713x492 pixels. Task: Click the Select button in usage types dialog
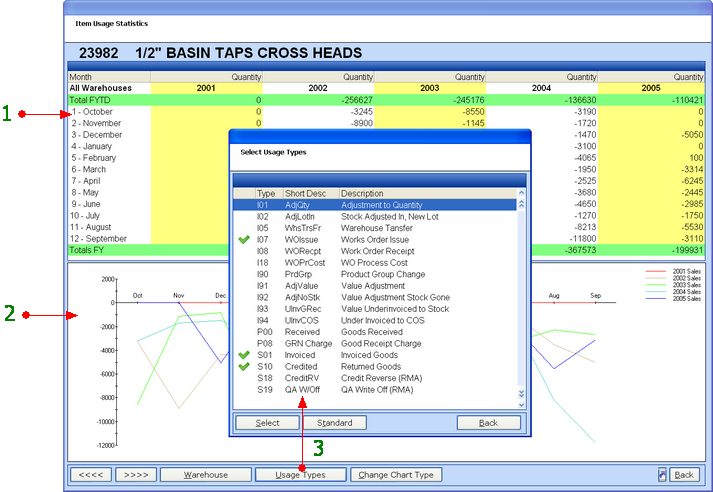pyautogui.click(x=267, y=423)
